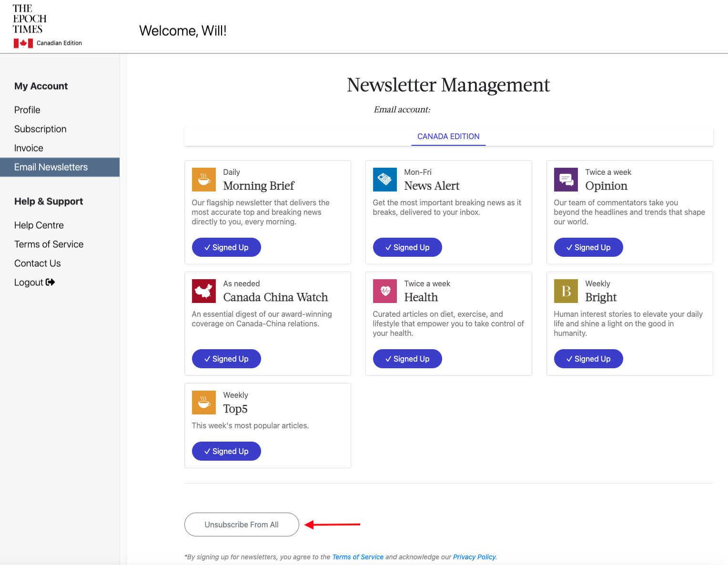728x565 pixels.
Task: Click the Bright letter B icon
Action: tap(566, 291)
